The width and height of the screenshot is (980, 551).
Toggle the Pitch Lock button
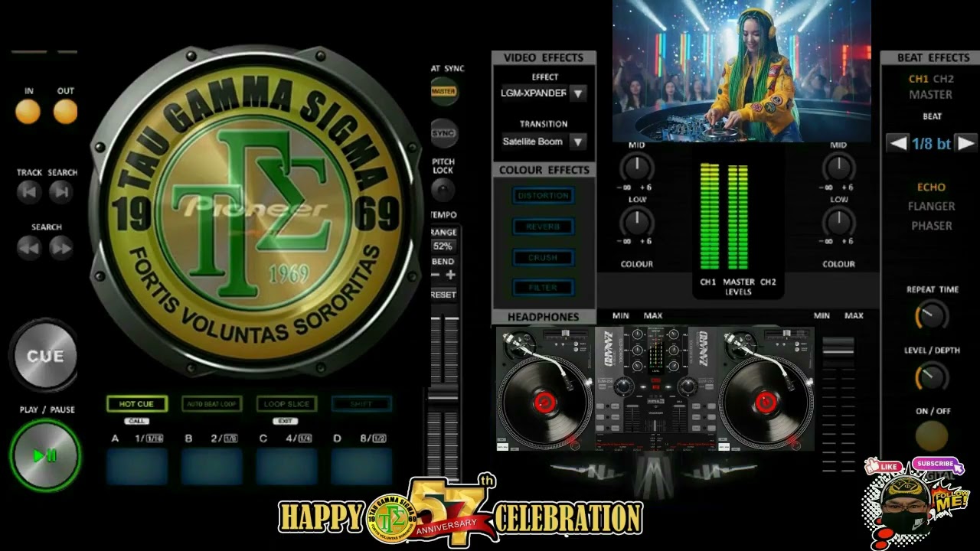pos(443,189)
